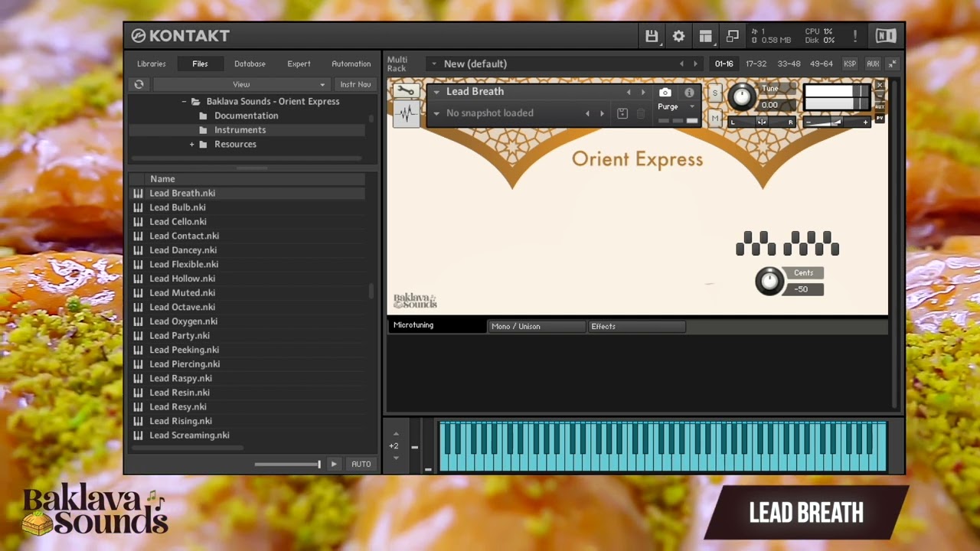Screen dimensions: 980x551
Task: Open the Mono / Unison tab
Action: [x=536, y=326]
